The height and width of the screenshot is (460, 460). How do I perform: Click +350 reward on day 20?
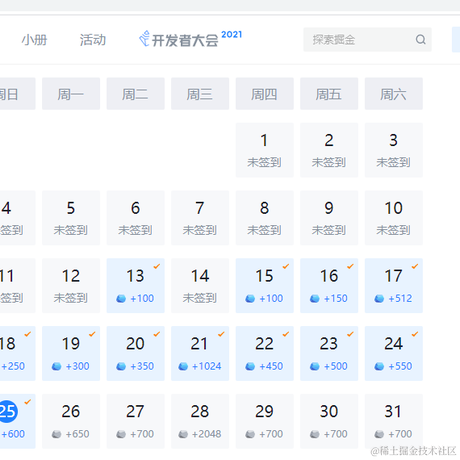[142, 366]
